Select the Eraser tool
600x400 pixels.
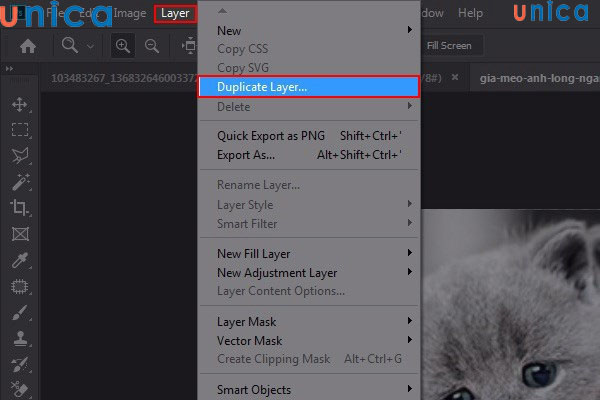pyautogui.click(x=19, y=389)
